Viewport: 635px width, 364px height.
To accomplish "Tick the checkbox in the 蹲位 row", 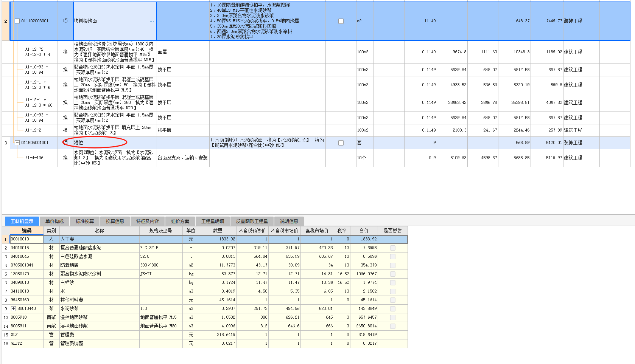I will click(x=341, y=143).
